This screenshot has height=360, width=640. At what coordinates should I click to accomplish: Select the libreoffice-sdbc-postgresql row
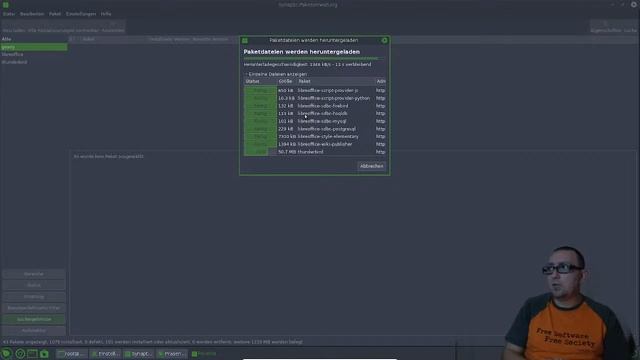[x=314, y=129]
